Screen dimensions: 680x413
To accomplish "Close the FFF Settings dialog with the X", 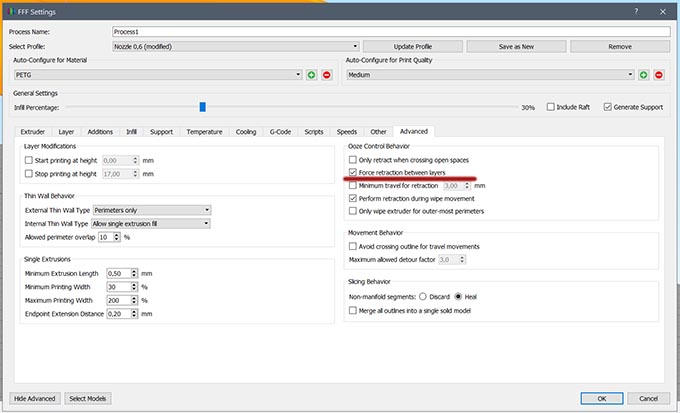I will pyautogui.click(x=663, y=12).
